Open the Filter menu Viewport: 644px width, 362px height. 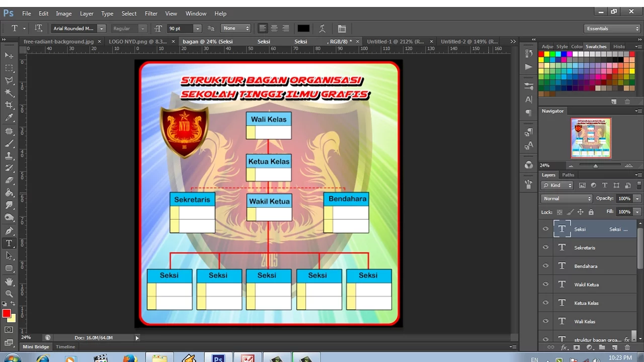pos(151,14)
